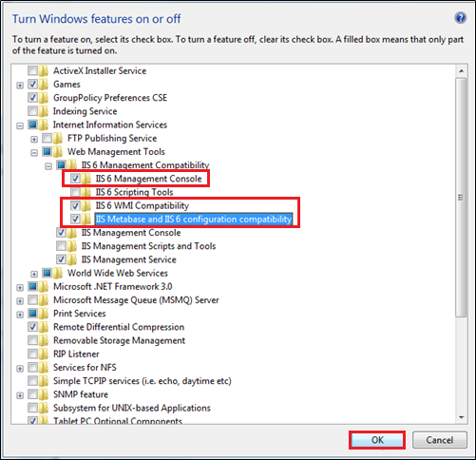Click the World Wide Web Services folder icon
476x460 pixels.
(x=58, y=273)
